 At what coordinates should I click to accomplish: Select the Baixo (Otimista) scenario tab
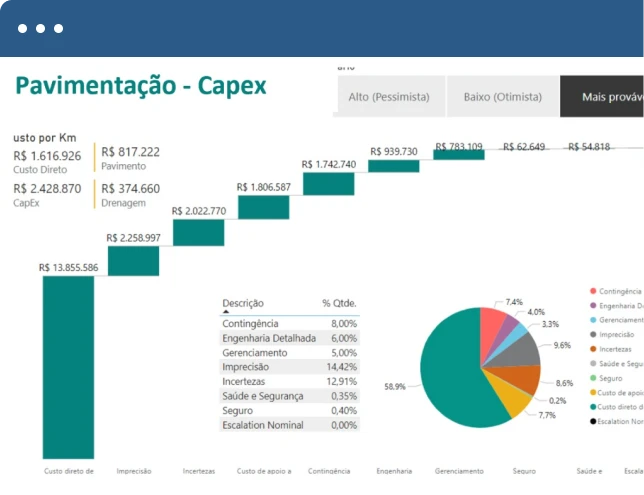(503, 97)
